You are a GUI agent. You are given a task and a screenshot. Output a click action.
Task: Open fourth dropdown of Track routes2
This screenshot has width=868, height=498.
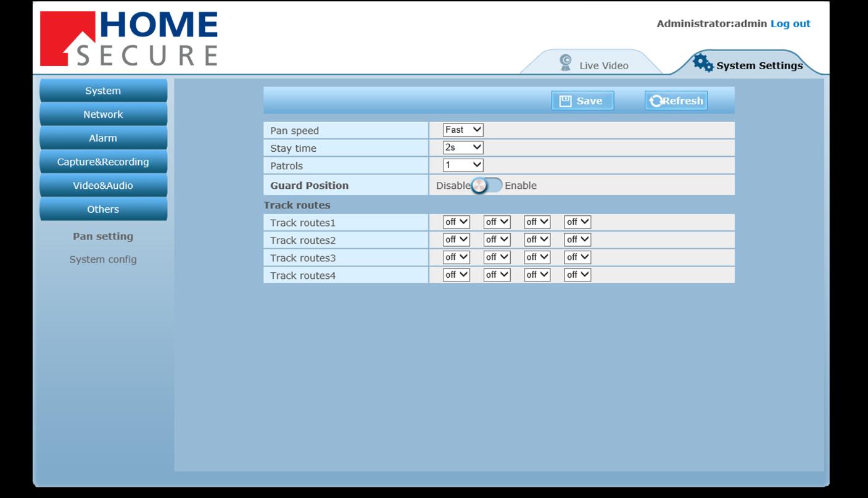(x=577, y=239)
